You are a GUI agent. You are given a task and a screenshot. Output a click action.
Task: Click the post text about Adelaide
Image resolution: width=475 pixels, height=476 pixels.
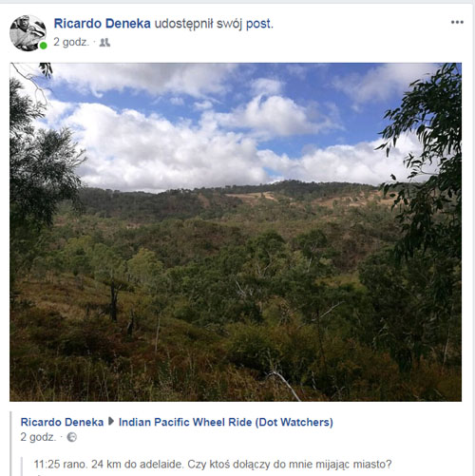click(x=213, y=465)
